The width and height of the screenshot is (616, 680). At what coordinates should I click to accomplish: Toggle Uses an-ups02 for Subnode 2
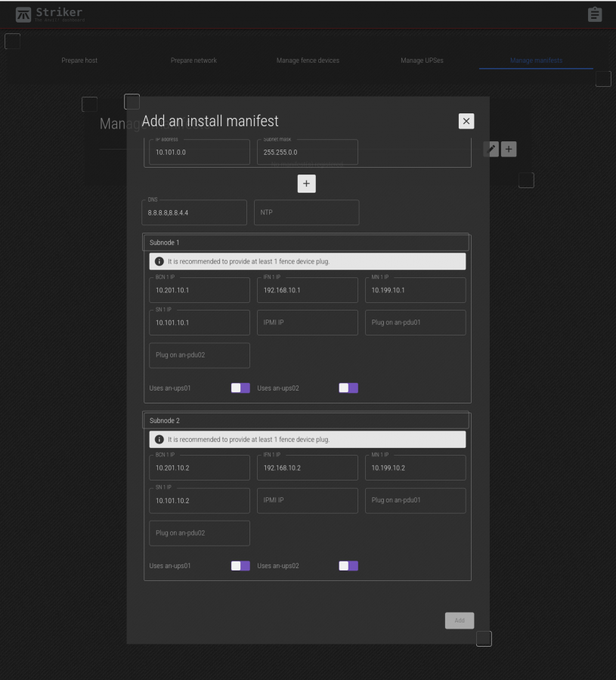click(348, 566)
